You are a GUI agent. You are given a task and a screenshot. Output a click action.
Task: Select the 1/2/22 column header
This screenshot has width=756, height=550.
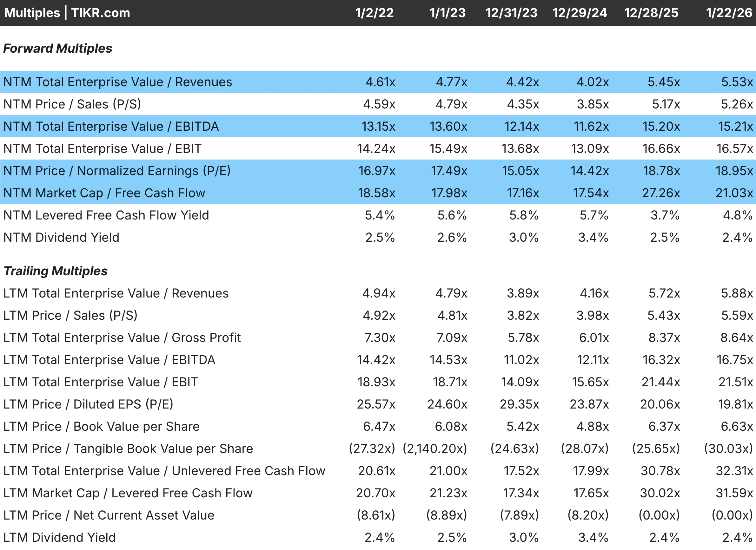(374, 13)
